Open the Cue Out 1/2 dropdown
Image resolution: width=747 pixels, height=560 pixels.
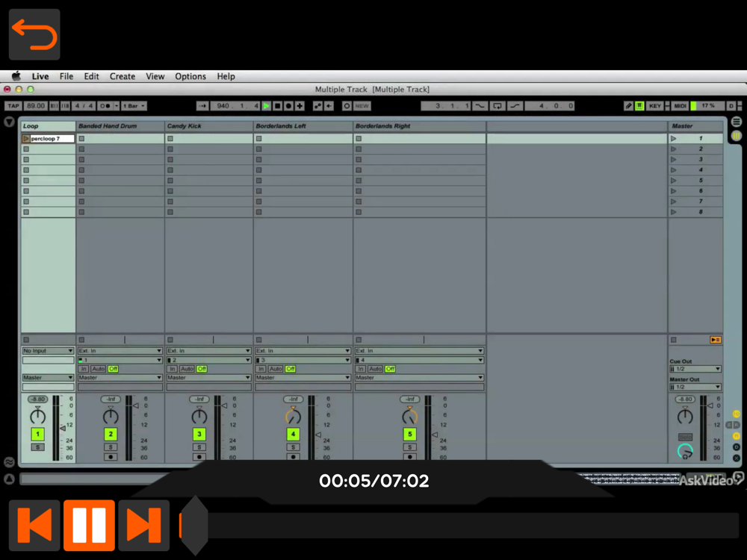(695, 369)
